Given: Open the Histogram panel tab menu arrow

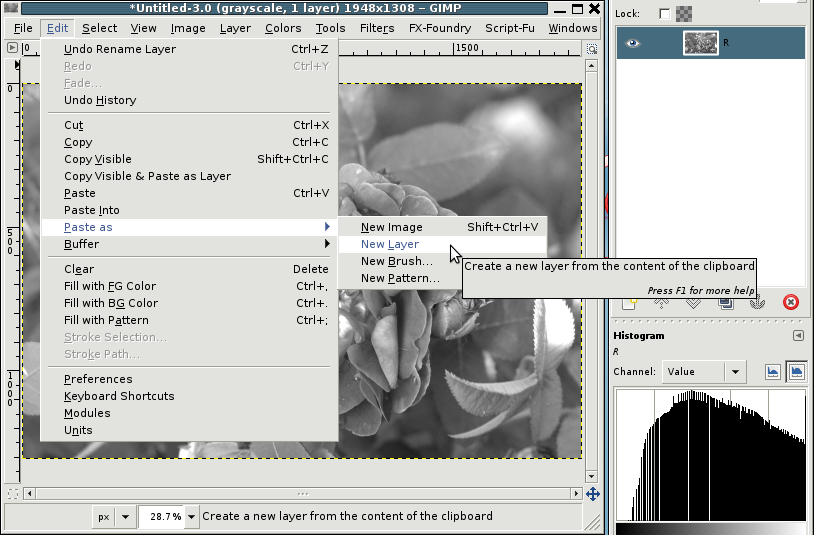Looking at the screenshot, I should [x=798, y=336].
